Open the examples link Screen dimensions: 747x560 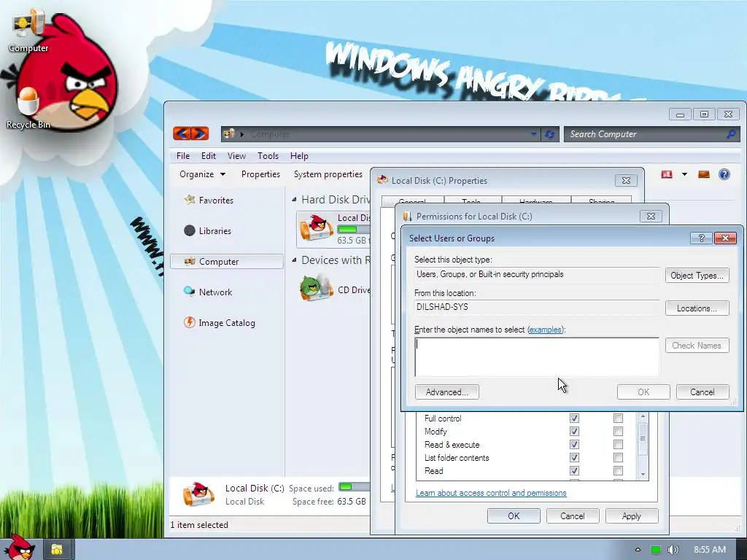pyautogui.click(x=545, y=330)
